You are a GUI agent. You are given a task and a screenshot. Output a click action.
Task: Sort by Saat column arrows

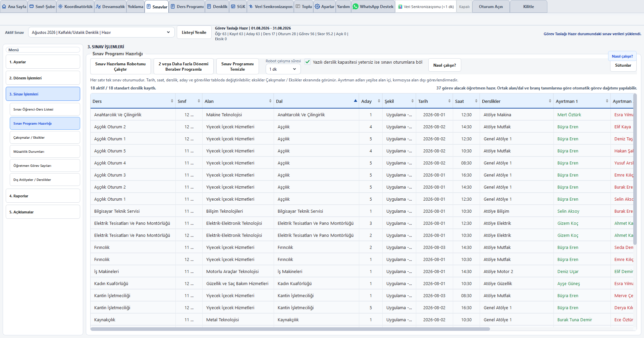pyautogui.click(x=476, y=101)
